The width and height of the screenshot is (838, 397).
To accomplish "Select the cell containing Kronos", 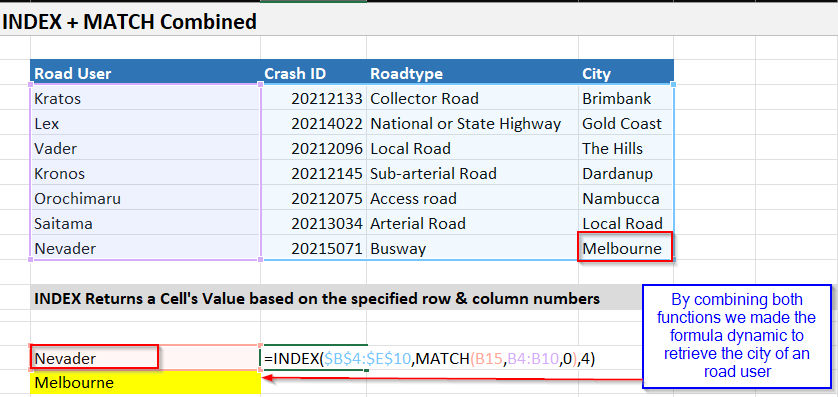I will (x=145, y=173).
